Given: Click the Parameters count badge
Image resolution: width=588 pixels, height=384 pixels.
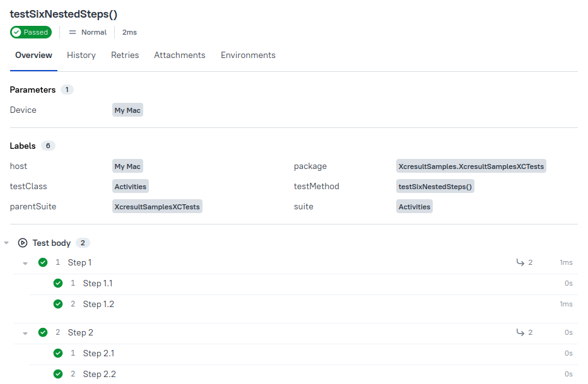Looking at the screenshot, I should click(x=67, y=90).
